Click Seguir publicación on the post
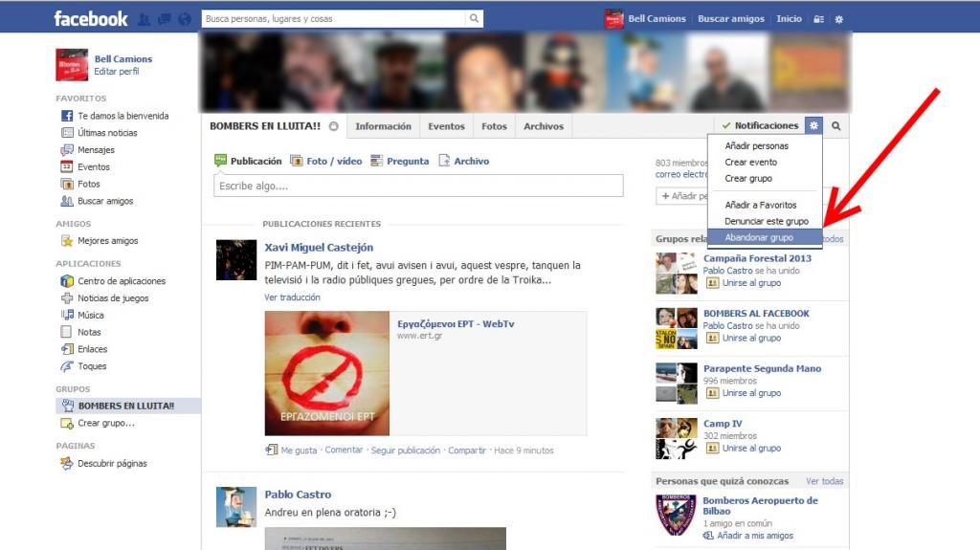The image size is (980, 550). [x=406, y=450]
